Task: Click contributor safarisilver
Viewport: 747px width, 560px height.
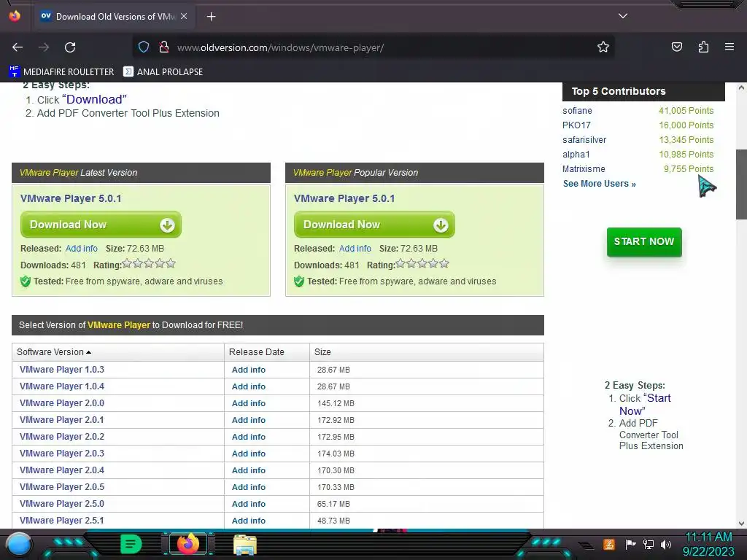Action: 584,140
